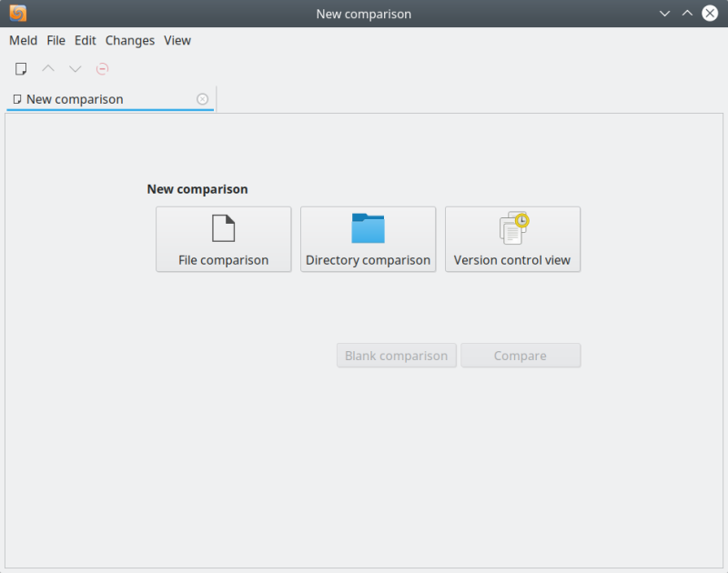Expand the Changes menu

129,40
